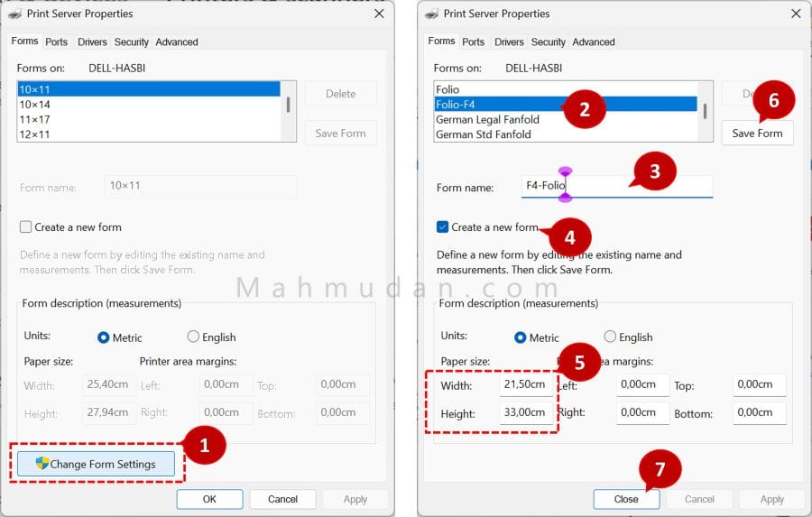The width and height of the screenshot is (812, 517).
Task: Close the left Print Server Properties dialog
Action: point(378,14)
